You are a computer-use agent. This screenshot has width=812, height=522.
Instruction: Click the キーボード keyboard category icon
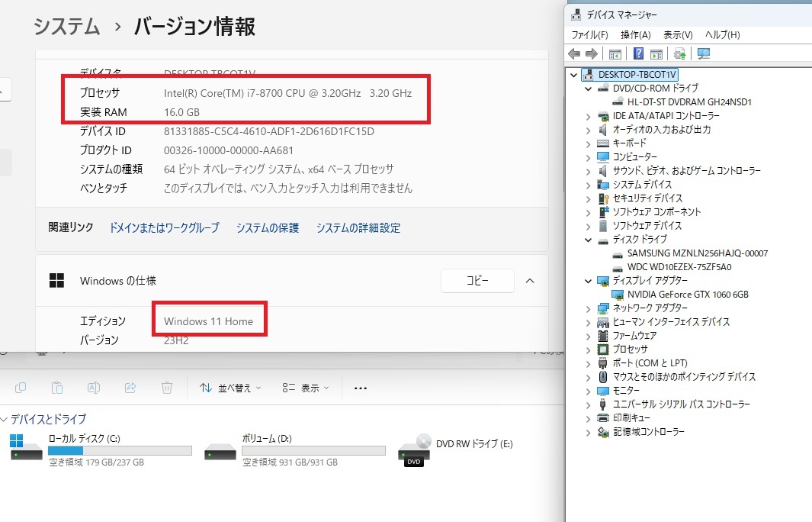point(603,143)
